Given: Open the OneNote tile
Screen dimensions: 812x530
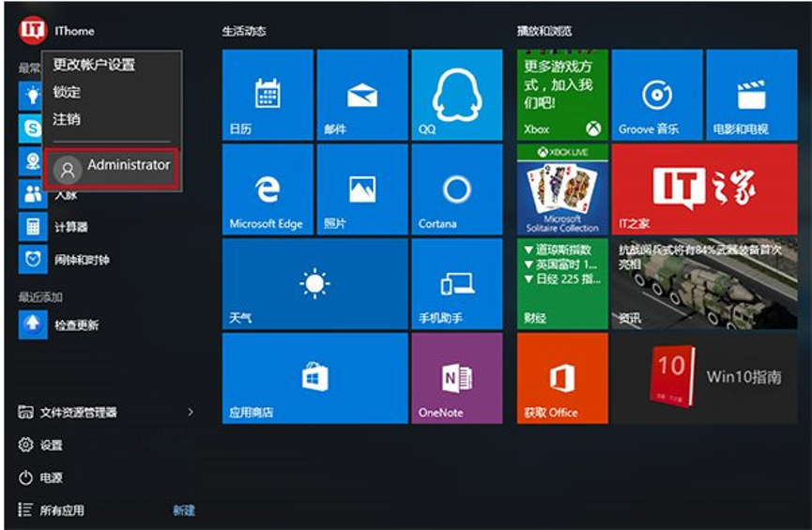Looking at the screenshot, I should (456, 378).
